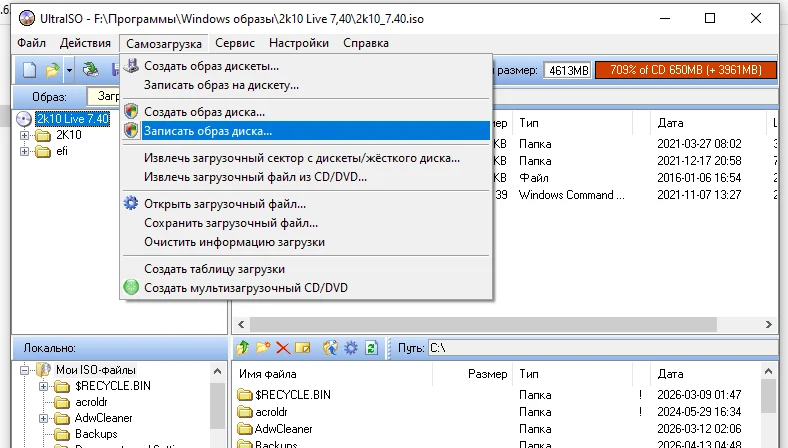The image size is (788, 448).
Task: Expand the efi folder in image tree
Action: [25, 152]
